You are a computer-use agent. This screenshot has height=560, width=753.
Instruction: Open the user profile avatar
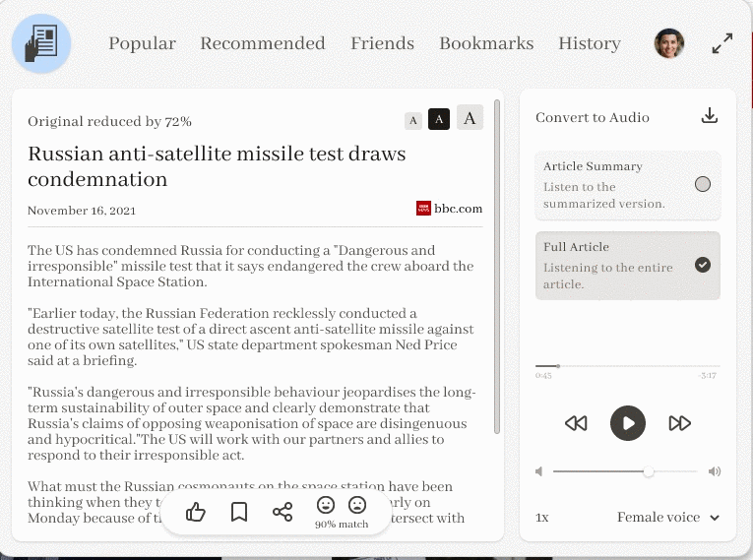tap(669, 43)
